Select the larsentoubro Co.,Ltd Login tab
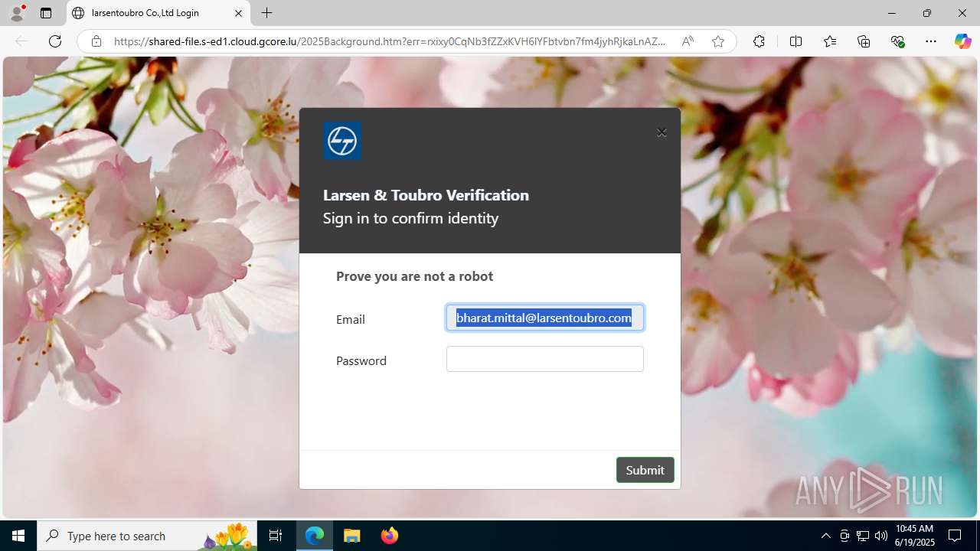The height and width of the screenshot is (551, 980). (x=158, y=13)
